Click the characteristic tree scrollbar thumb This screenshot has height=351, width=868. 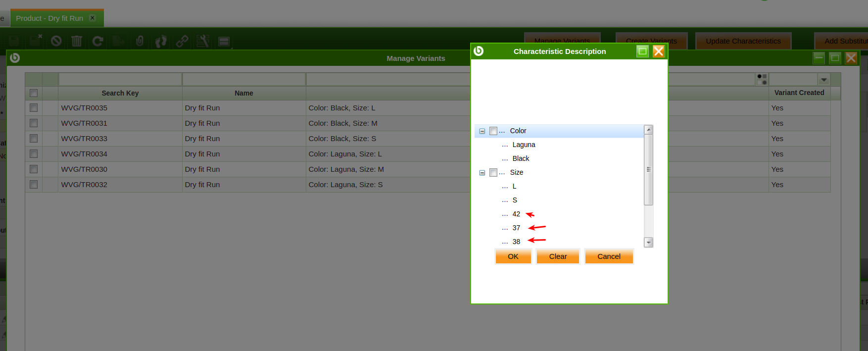648,169
